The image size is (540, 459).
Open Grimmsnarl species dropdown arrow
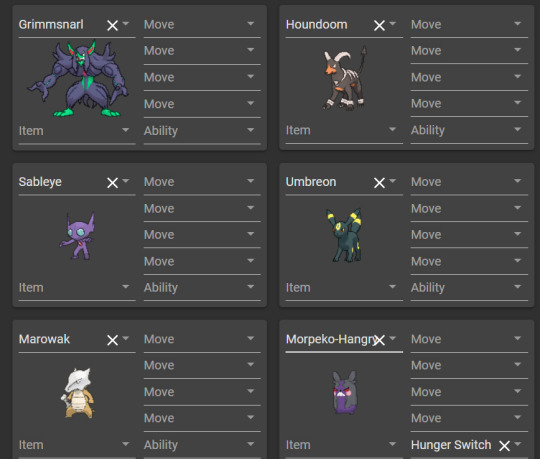coord(126,24)
